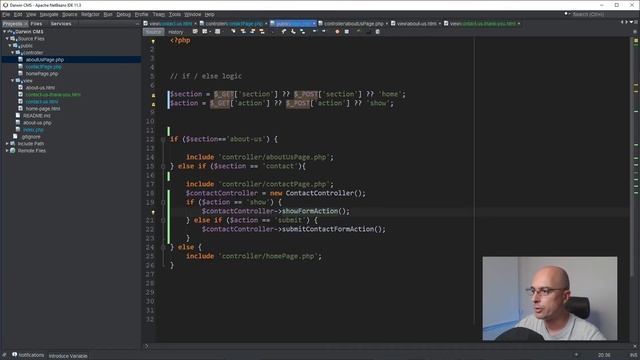Collapse the controller folder node
This screenshot has width=640, height=360.
[13, 52]
